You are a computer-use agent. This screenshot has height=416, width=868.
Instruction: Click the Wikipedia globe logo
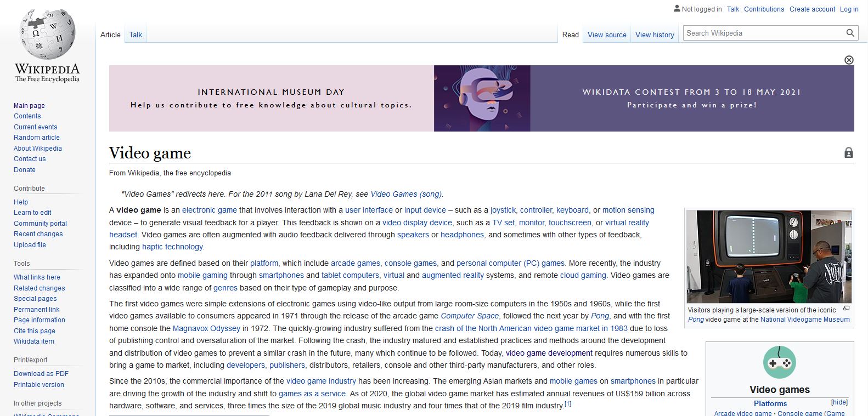pyautogui.click(x=47, y=34)
